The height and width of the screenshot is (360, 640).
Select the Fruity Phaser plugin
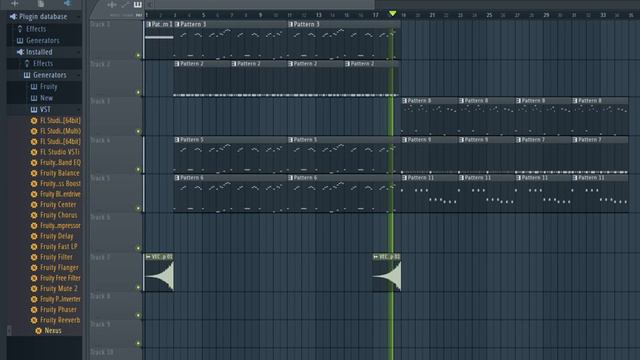click(58, 309)
